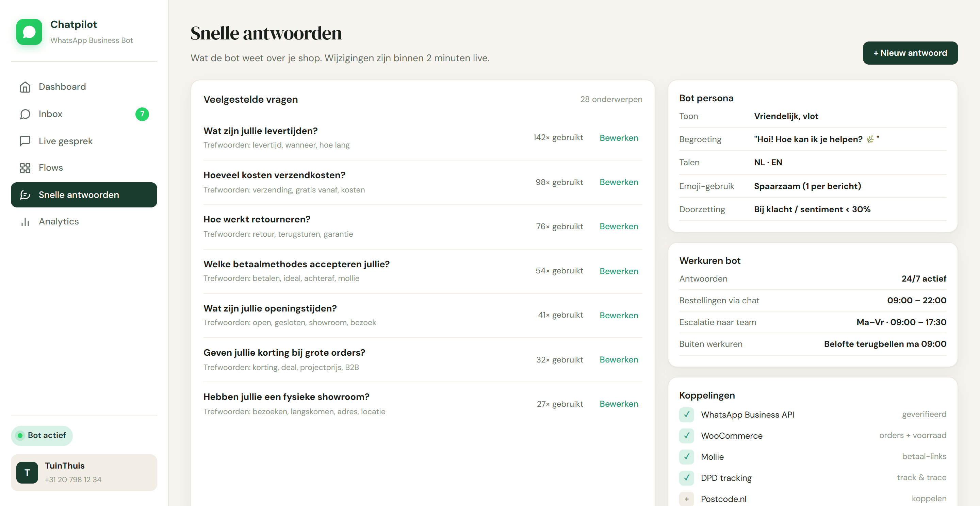Image resolution: width=980 pixels, height=506 pixels.
Task: Click the Inbox chat bubble icon
Action: click(25, 114)
